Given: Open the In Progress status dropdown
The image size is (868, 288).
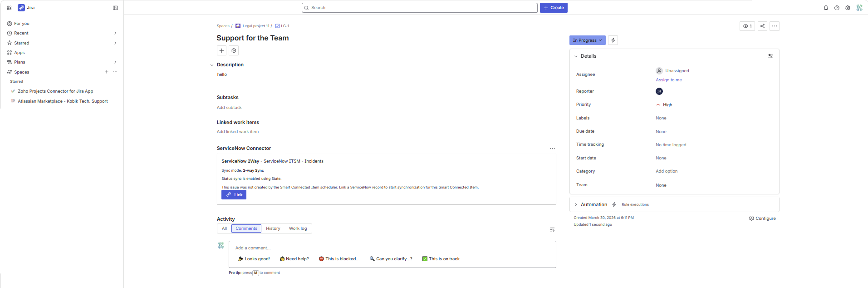Looking at the screenshot, I should click(587, 40).
